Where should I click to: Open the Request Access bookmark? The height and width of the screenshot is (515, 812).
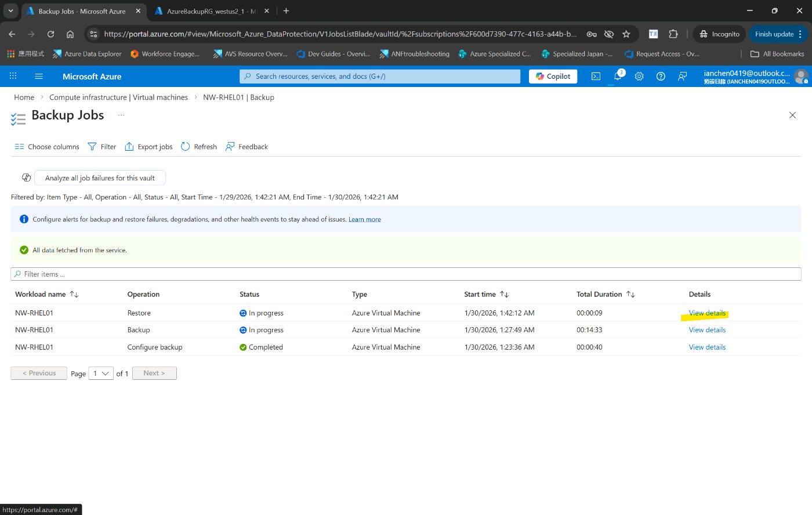[x=662, y=54]
